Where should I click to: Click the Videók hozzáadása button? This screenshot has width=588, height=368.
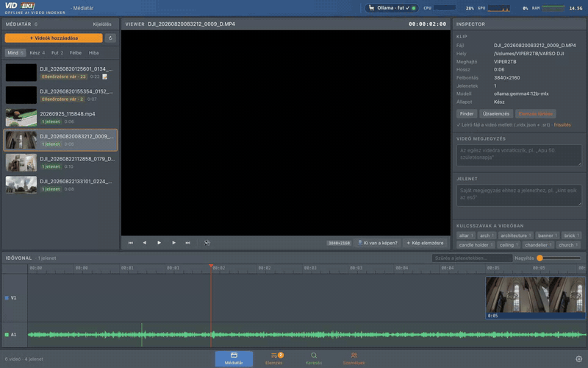tap(54, 38)
